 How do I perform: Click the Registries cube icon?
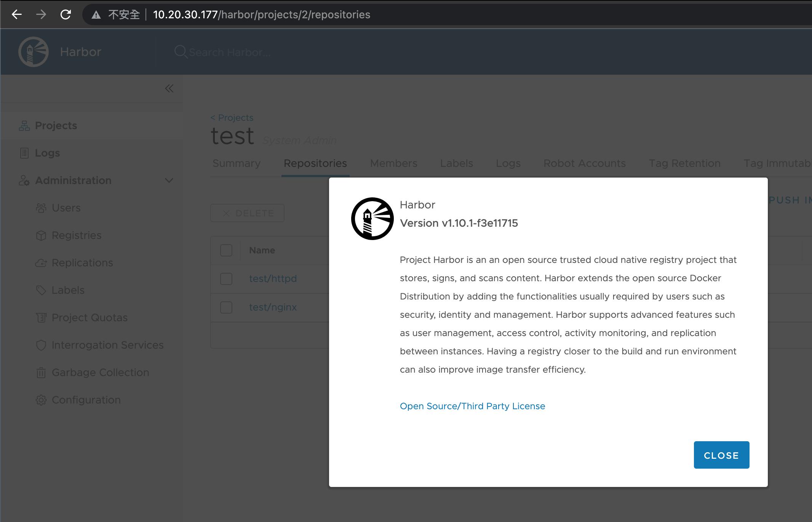(x=41, y=235)
